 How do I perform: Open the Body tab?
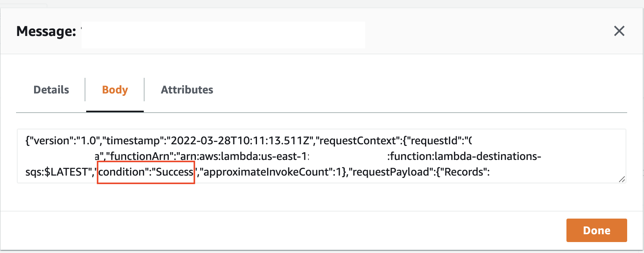114,90
